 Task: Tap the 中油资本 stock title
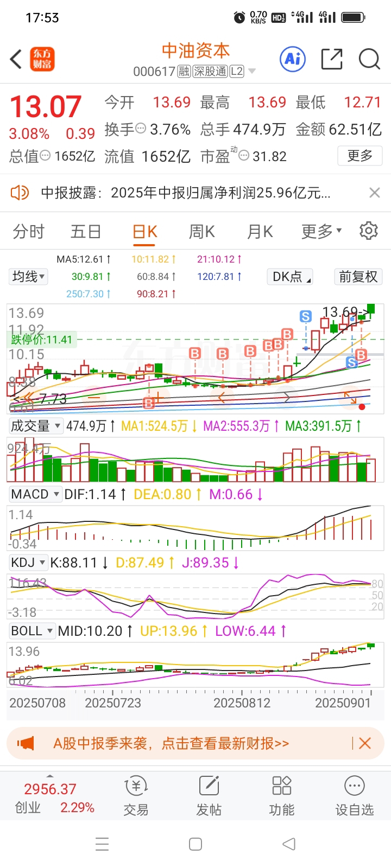[x=195, y=50]
